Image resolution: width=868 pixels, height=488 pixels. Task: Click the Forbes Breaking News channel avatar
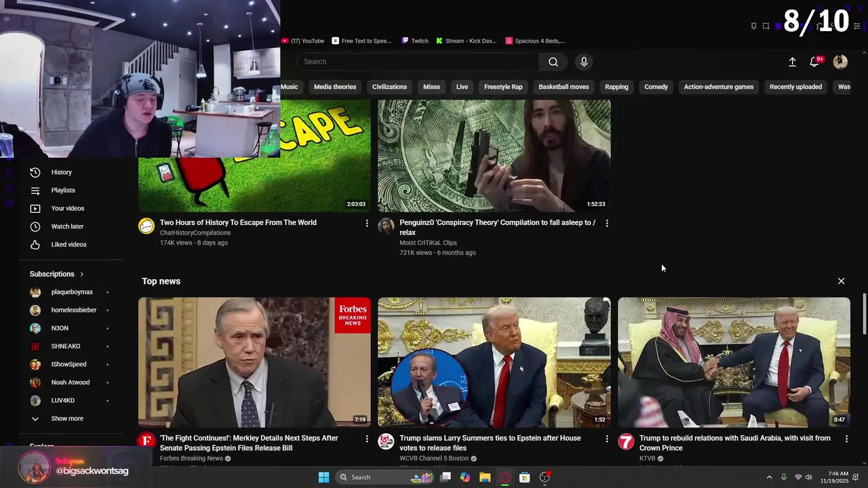(x=146, y=442)
